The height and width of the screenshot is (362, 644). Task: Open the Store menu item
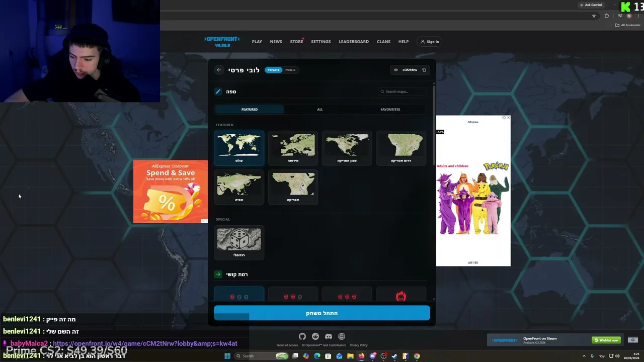click(x=296, y=42)
